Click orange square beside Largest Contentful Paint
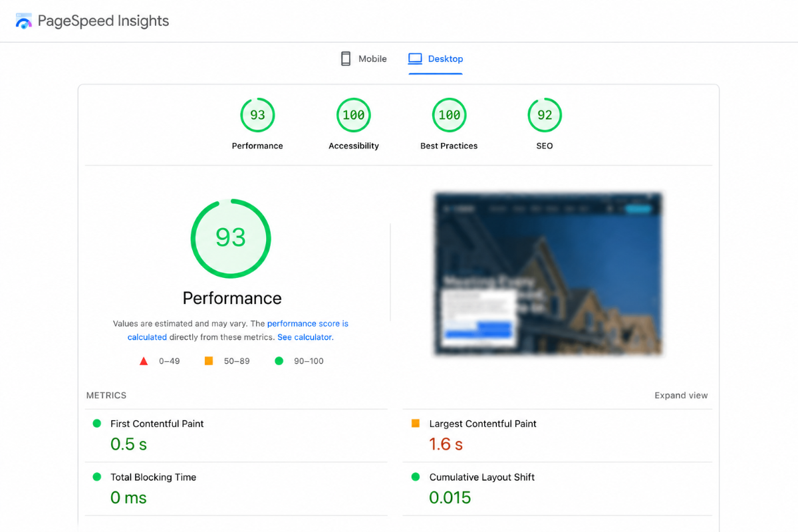This screenshot has width=798, height=532. (x=416, y=423)
